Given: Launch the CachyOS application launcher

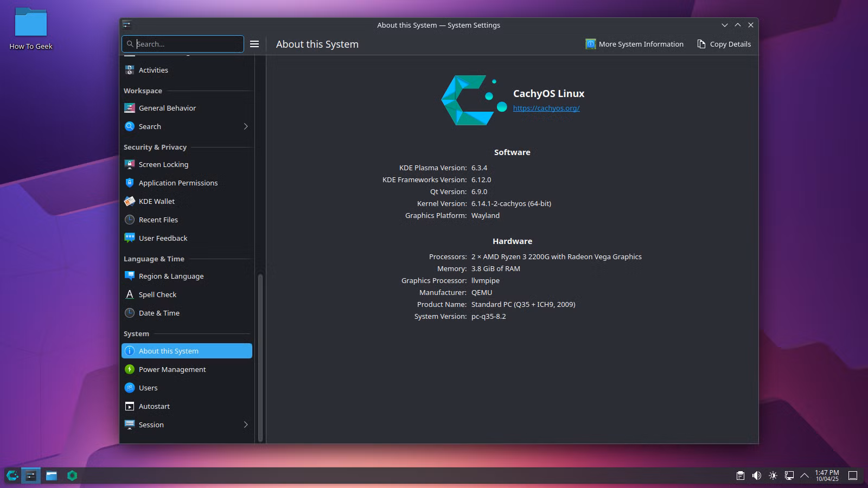Looking at the screenshot, I should click(12, 476).
